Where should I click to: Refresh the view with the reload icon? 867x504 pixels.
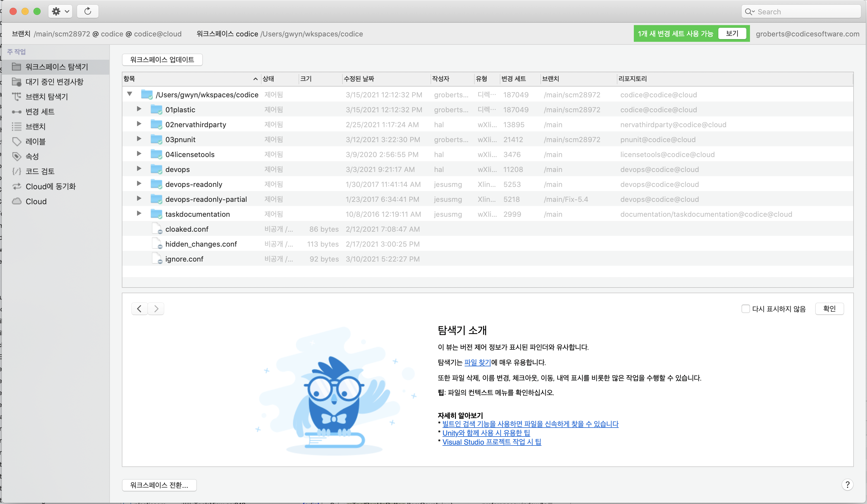point(88,11)
